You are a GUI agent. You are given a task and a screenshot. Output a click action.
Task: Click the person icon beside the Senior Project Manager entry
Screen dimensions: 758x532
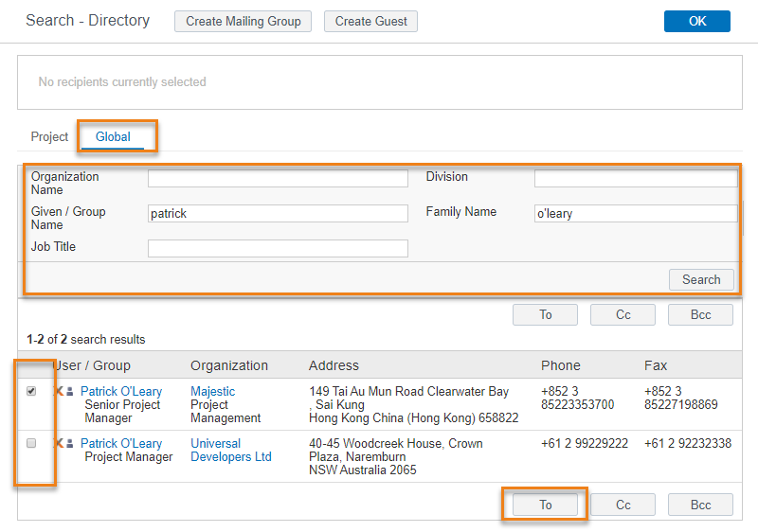click(x=70, y=392)
